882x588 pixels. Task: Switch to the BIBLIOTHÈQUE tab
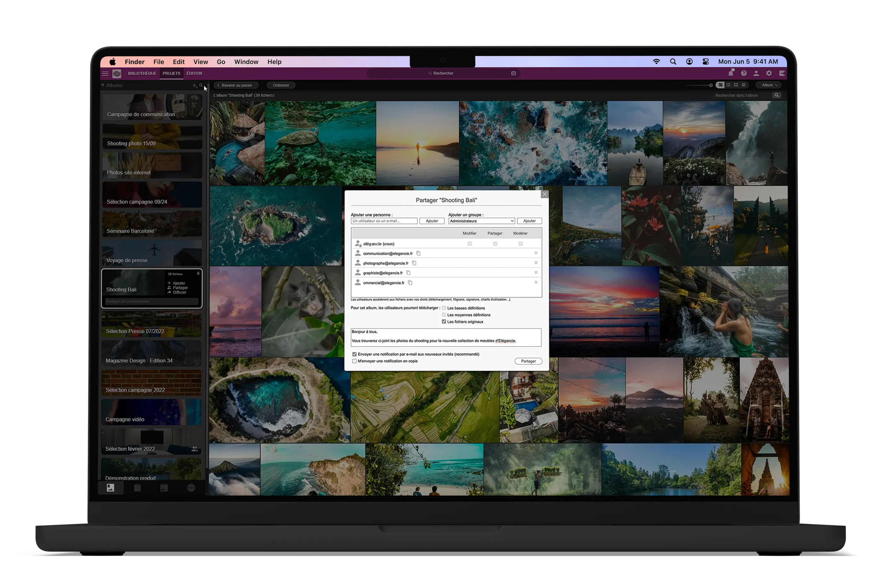(142, 73)
